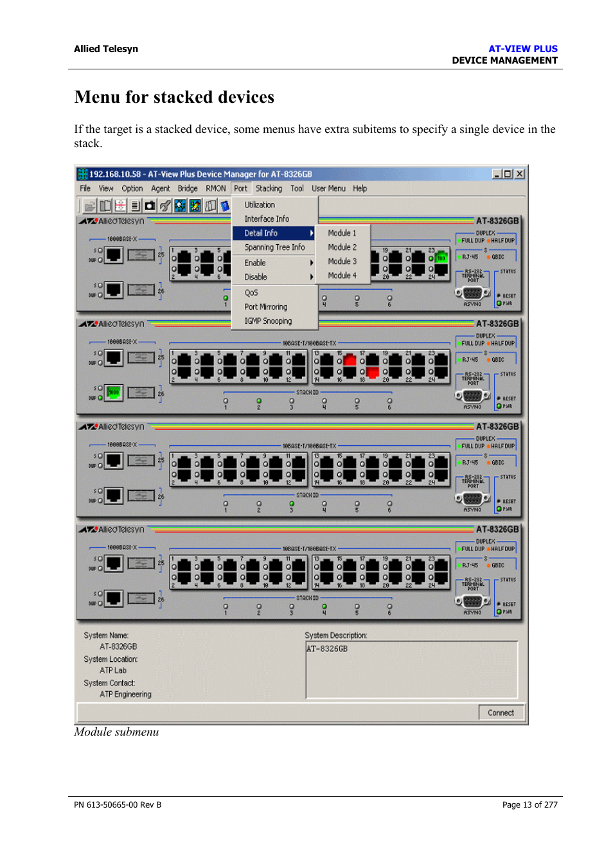The width and height of the screenshot is (613, 868).
Task: Select red port 18 on the stack ID 2 unit
Action: pyautogui.click(x=373, y=372)
